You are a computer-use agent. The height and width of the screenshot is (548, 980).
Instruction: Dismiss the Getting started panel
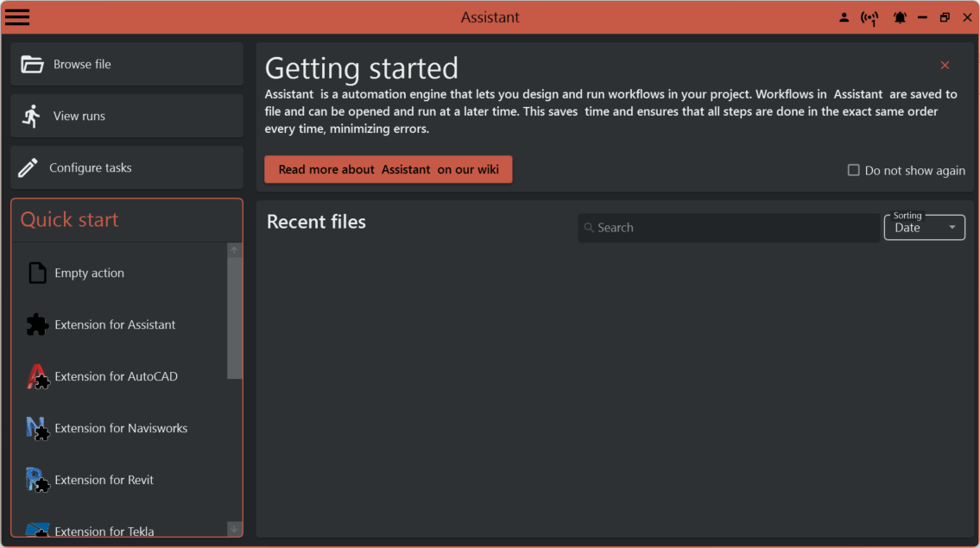click(945, 66)
